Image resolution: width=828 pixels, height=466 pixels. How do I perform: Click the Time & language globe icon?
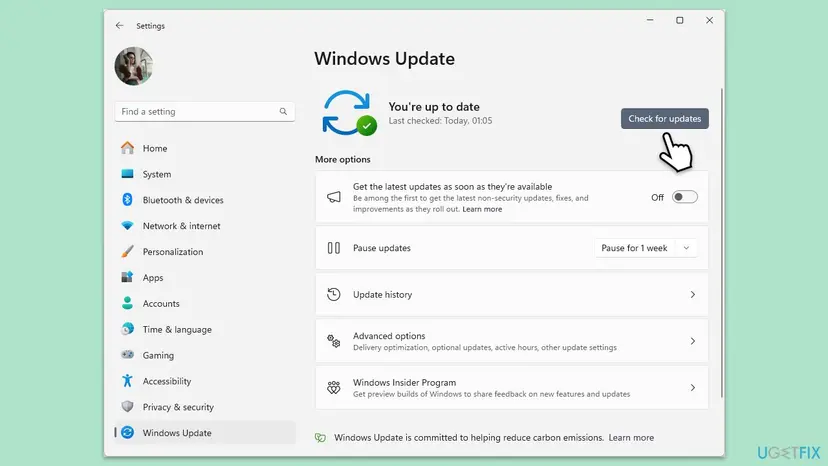(x=127, y=329)
